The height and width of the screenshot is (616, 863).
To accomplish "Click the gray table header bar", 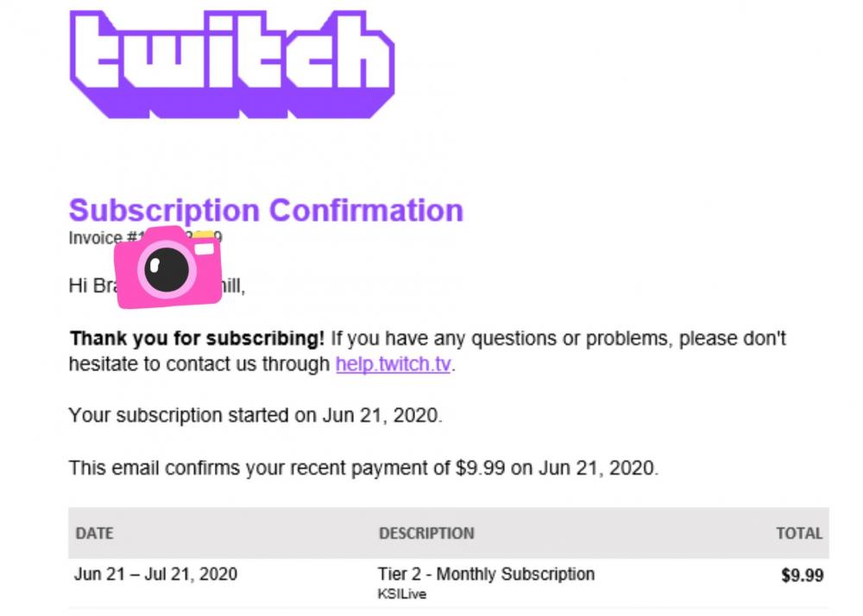I will click(449, 533).
